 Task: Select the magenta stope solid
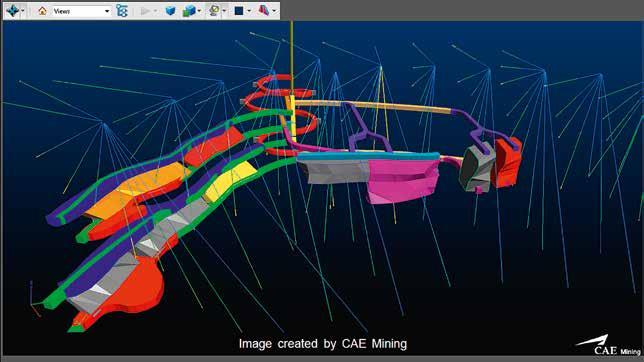pyautogui.click(x=402, y=180)
